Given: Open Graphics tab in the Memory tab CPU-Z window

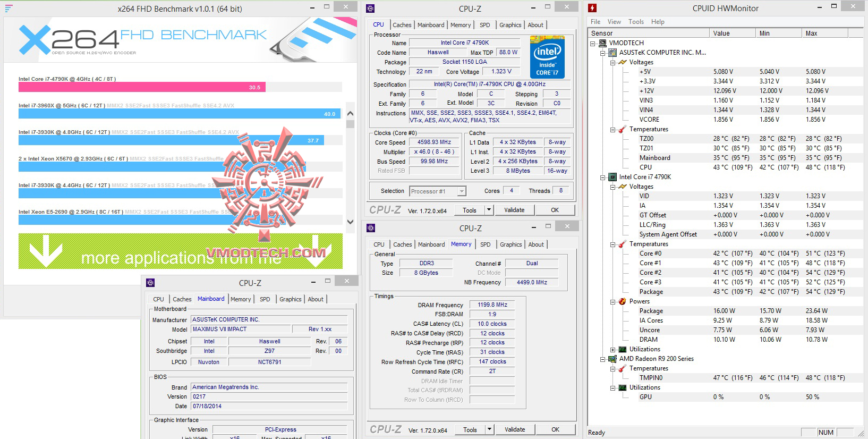Looking at the screenshot, I should coord(510,244).
